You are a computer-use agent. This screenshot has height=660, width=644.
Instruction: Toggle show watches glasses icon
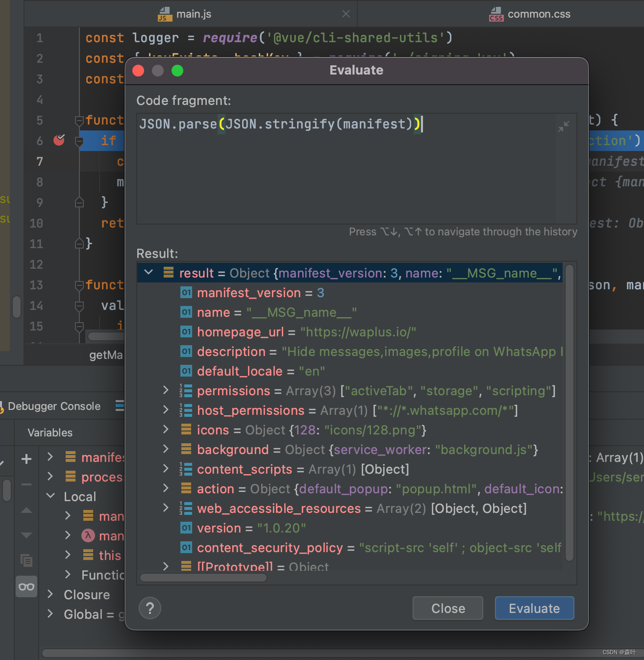(x=26, y=586)
